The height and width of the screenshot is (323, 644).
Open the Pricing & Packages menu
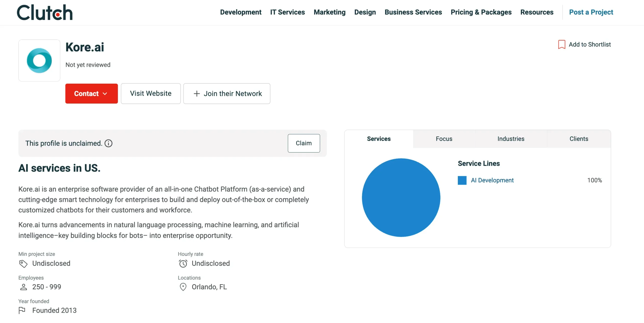[x=481, y=12]
